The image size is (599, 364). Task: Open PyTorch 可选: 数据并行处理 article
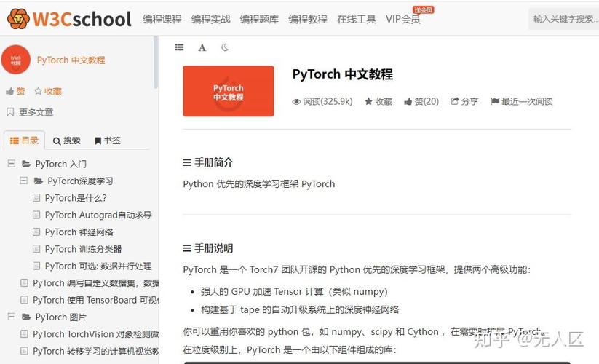(98, 266)
